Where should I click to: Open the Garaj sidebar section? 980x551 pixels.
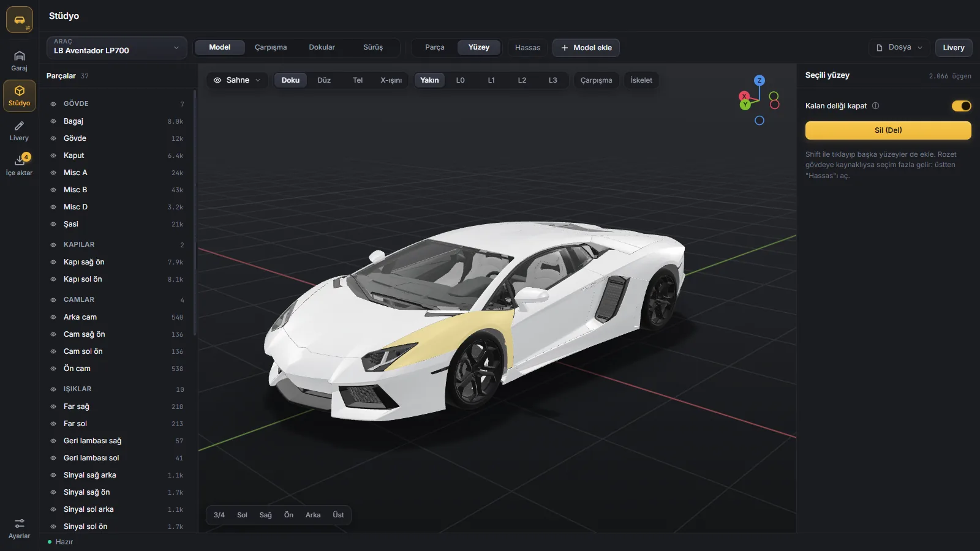click(x=19, y=61)
